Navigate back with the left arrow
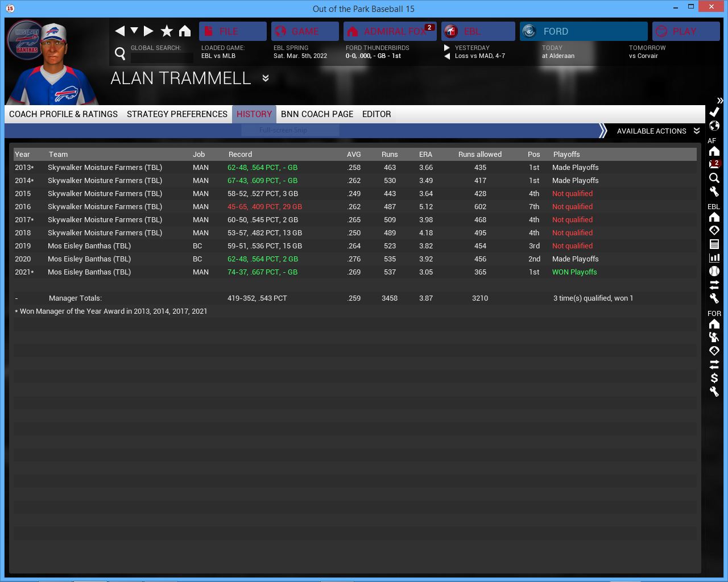Image resolution: width=728 pixels, height=582 pixels. [119, 31]
